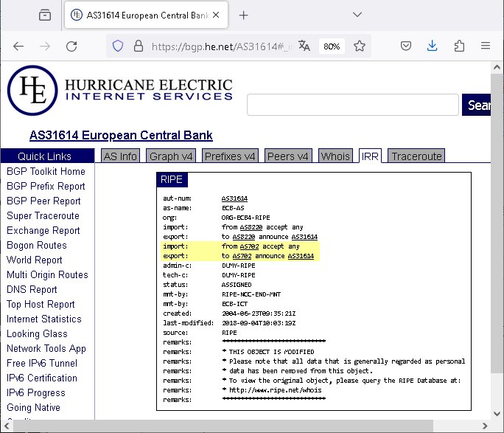Close the AS31614 European Central Bank tab
The height and width of the screenshot is (433, 504).
pyautogui.click(x=216, y=15)
